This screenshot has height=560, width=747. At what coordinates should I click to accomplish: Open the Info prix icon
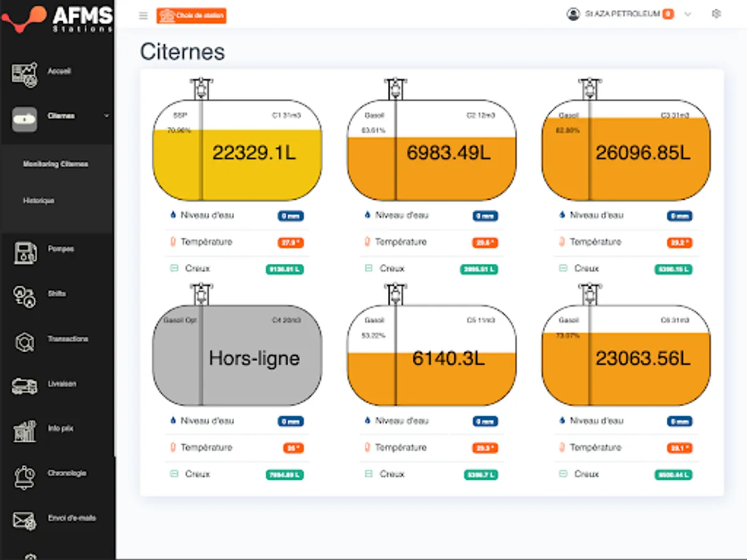click(25, 431)
